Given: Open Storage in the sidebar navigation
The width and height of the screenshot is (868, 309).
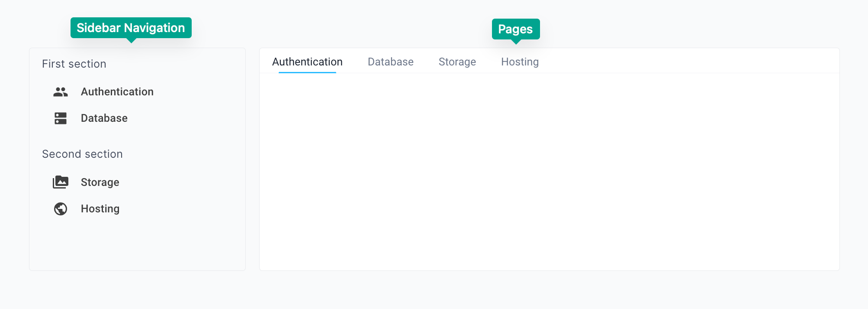Looking at the screenshot, I should point(100,182).
